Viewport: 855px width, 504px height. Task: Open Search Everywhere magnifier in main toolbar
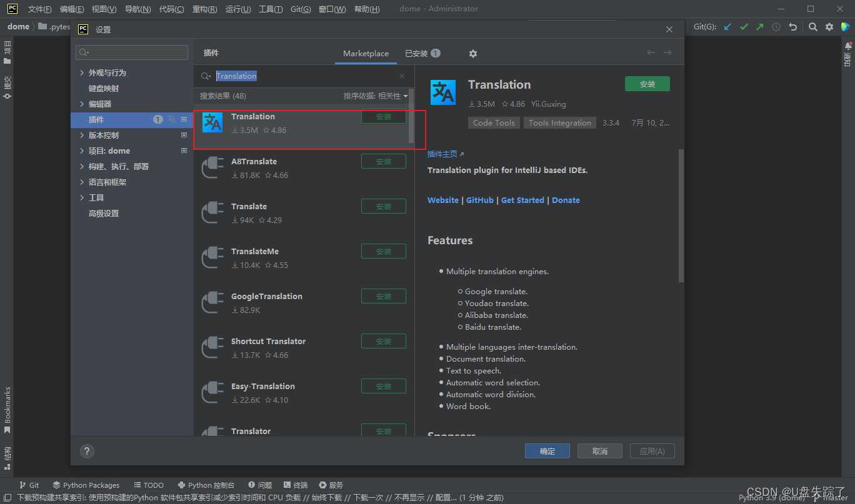click(812, 27)
